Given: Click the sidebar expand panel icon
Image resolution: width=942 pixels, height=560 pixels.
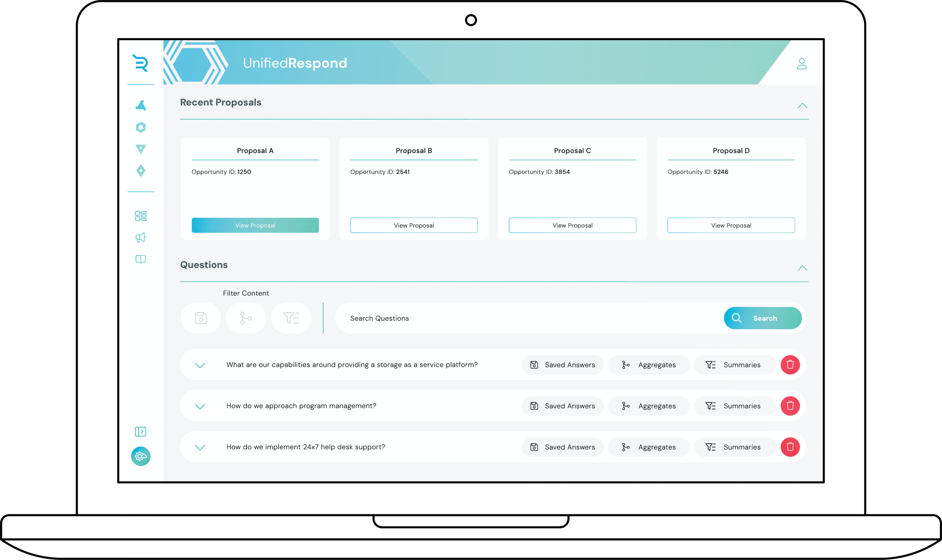Looking at the screenshot, I should [x=141, y=432].
